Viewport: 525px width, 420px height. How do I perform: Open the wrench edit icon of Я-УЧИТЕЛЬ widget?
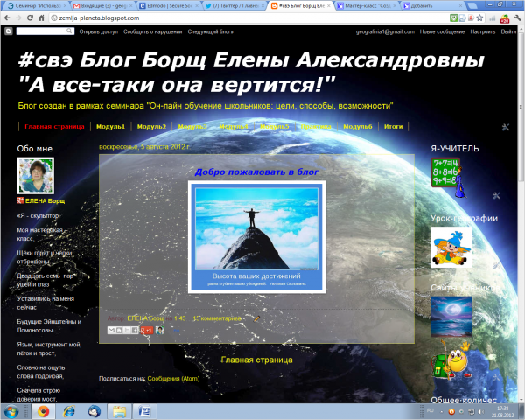(496, 196)
